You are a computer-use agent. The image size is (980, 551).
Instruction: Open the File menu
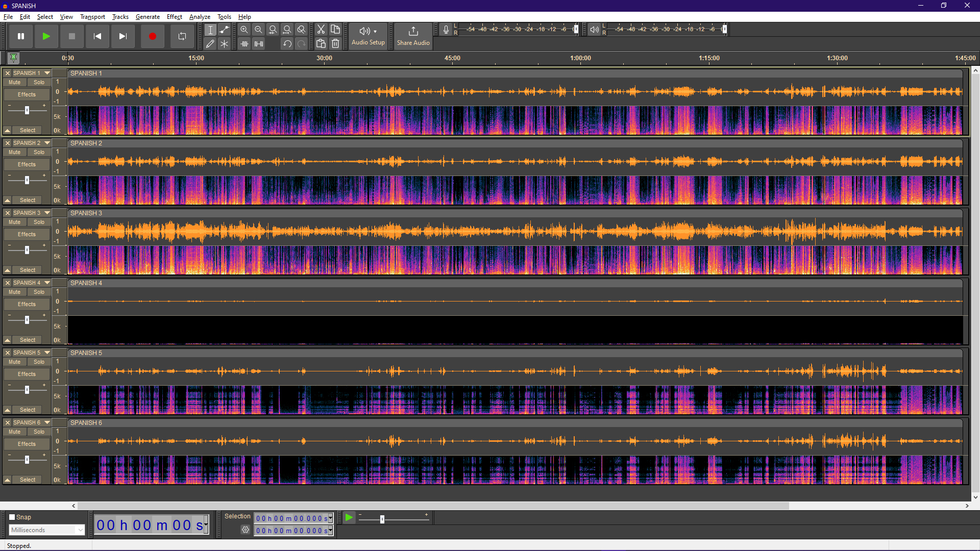[8, 17]
